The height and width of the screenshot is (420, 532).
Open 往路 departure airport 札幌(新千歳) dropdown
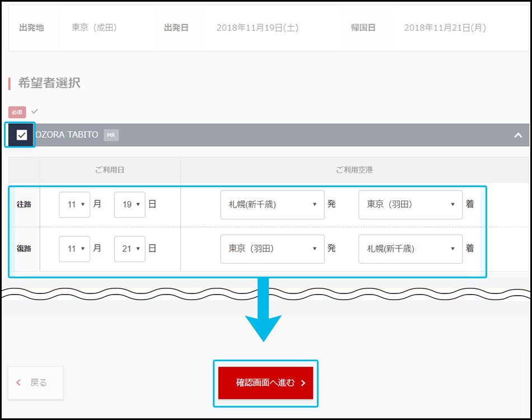272,204
